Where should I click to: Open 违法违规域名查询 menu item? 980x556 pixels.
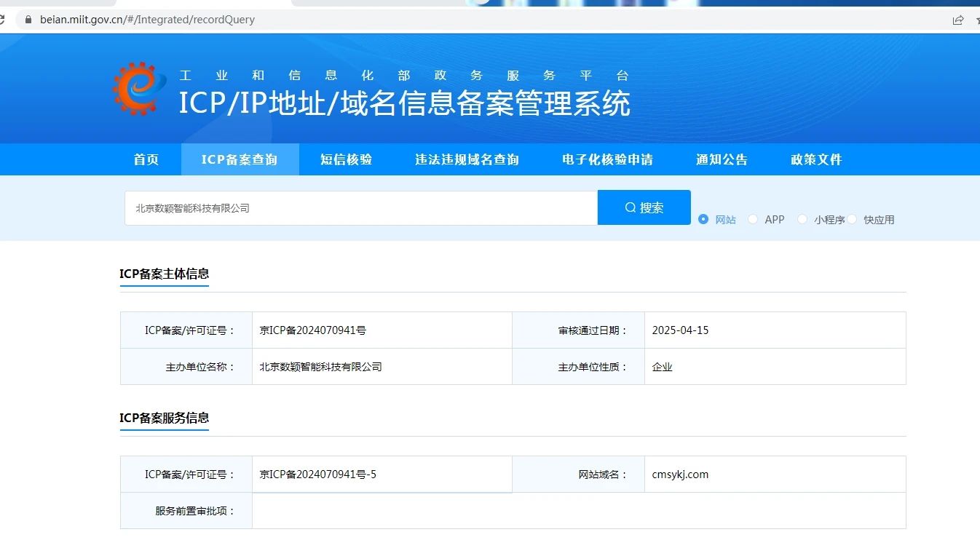[467, 159]
